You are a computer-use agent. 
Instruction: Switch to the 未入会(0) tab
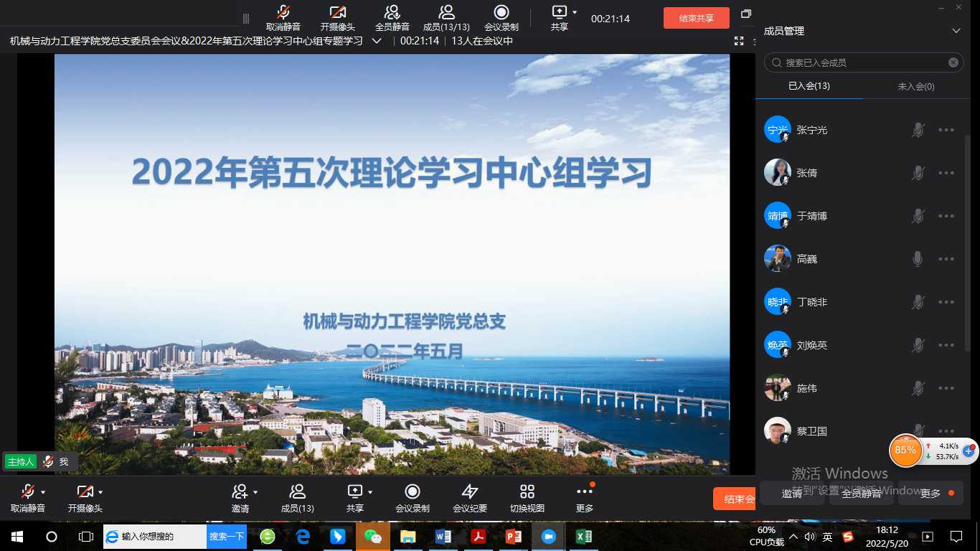pyautogui.click(x=916, y=86)
